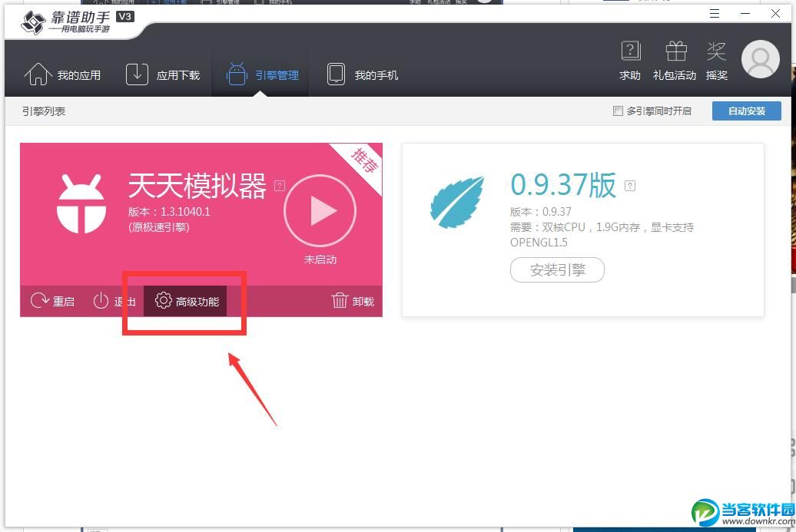Click the 摇奖 lottery icon

716,61
